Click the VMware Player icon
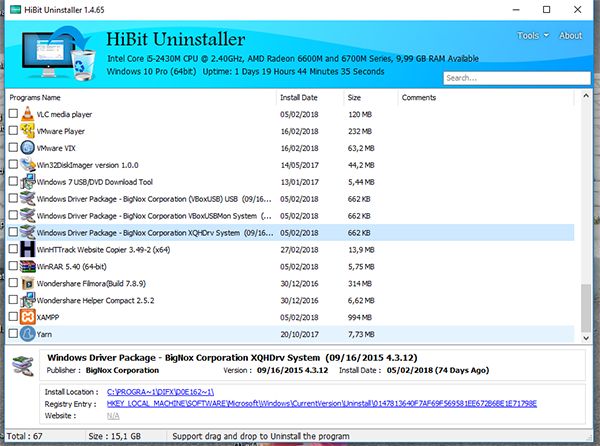The width and height of the screenshot is (600, 446). pos(27,131)
